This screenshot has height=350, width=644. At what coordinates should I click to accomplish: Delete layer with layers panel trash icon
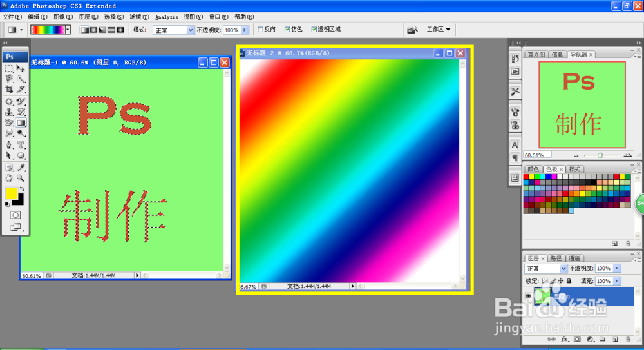[x=627, y=339]
